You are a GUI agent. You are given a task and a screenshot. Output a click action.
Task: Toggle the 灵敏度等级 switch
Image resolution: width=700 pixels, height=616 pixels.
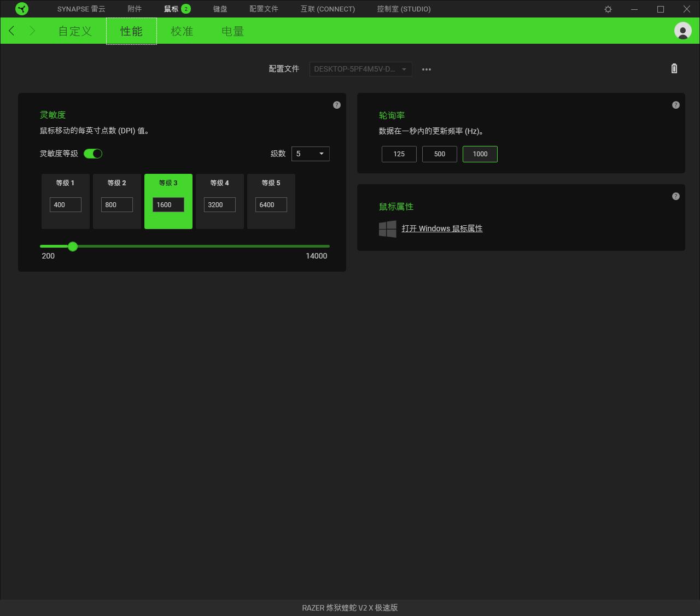93,154
